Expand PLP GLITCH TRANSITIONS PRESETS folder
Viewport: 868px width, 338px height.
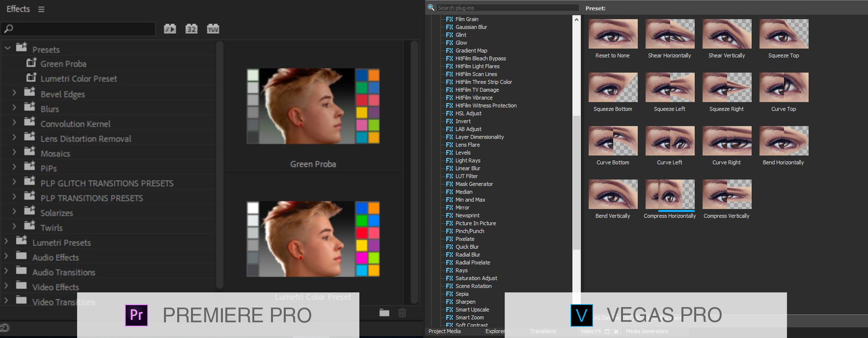pyautogui.click(x=14, y=182)
